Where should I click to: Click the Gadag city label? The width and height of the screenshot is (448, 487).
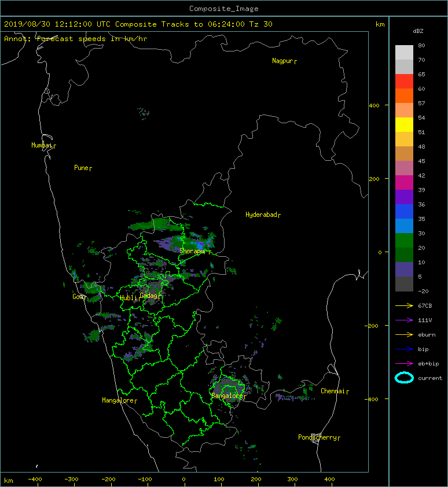149,296
